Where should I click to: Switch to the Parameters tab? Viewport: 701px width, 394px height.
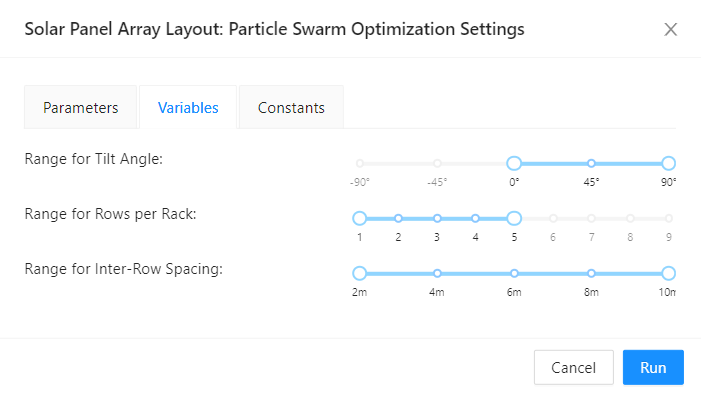(80, 107)
